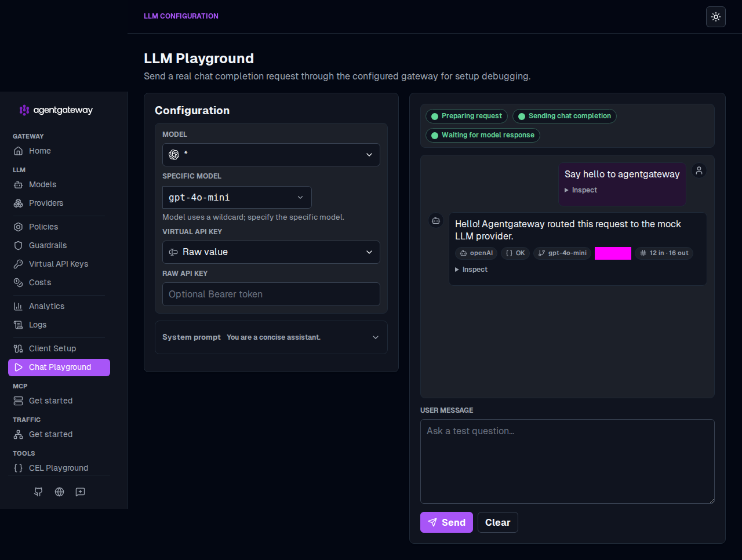Screen dimensions: 742x560
Task: Click the OpenAI logo in Model field
Action: (x=174, y=155)
